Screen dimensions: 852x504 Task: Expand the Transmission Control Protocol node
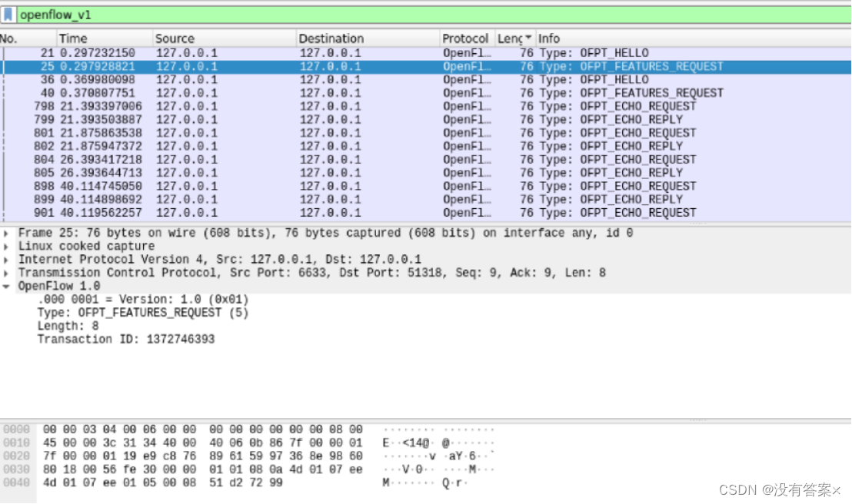[7, 272]
